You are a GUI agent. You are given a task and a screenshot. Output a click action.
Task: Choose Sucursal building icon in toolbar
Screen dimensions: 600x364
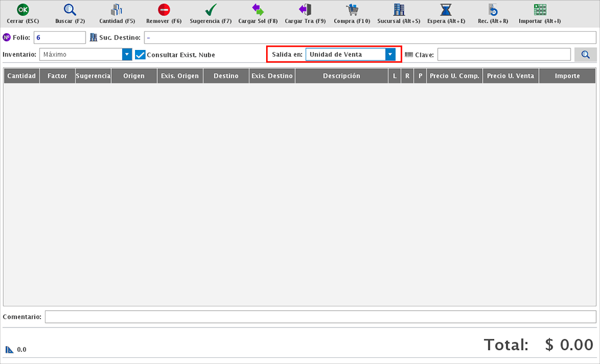(x=399, y=10)
